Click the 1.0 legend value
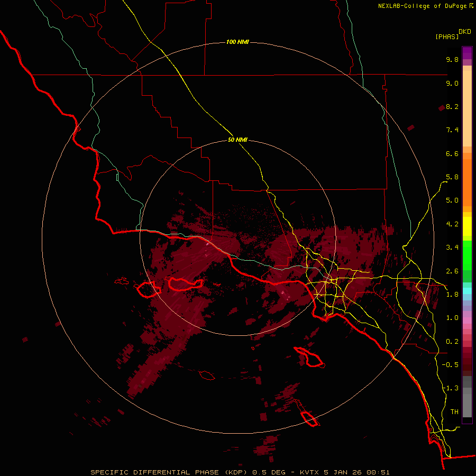 pyautogui.click(x=452, y=318)
